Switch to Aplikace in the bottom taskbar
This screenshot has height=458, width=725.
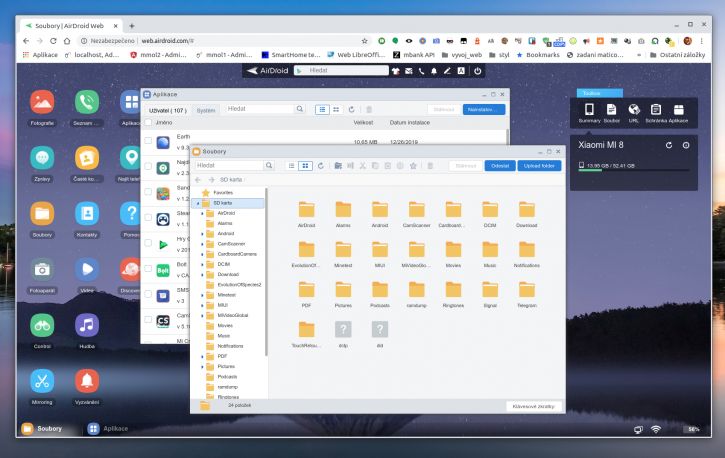coord(108,428)
